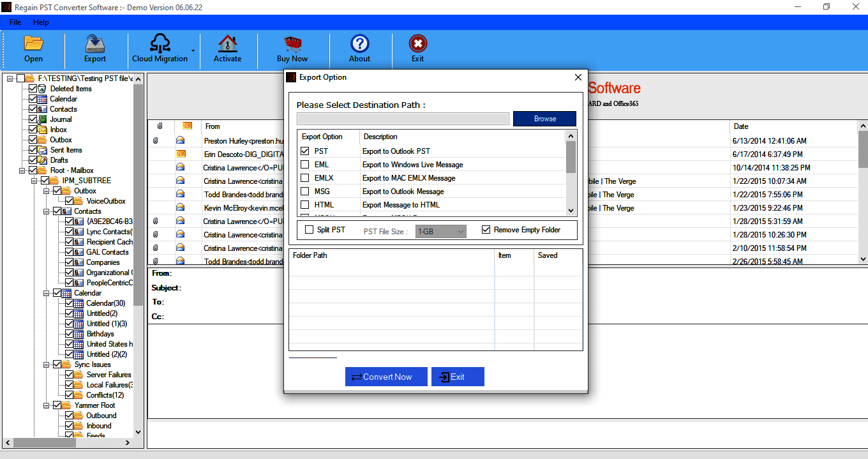This screenshot has width=868, height=459.
Task: Open the Help menu
Action: point(41,22)
